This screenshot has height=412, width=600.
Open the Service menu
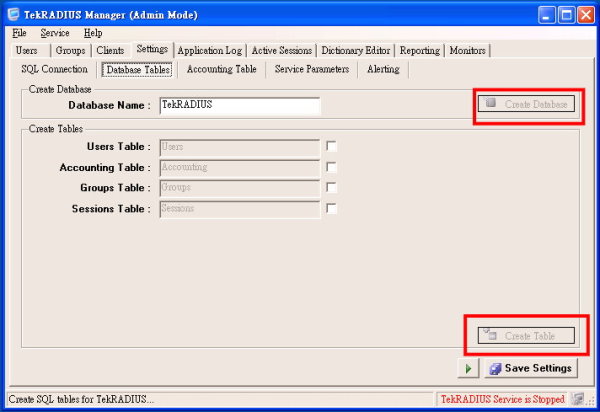(55, 33)
